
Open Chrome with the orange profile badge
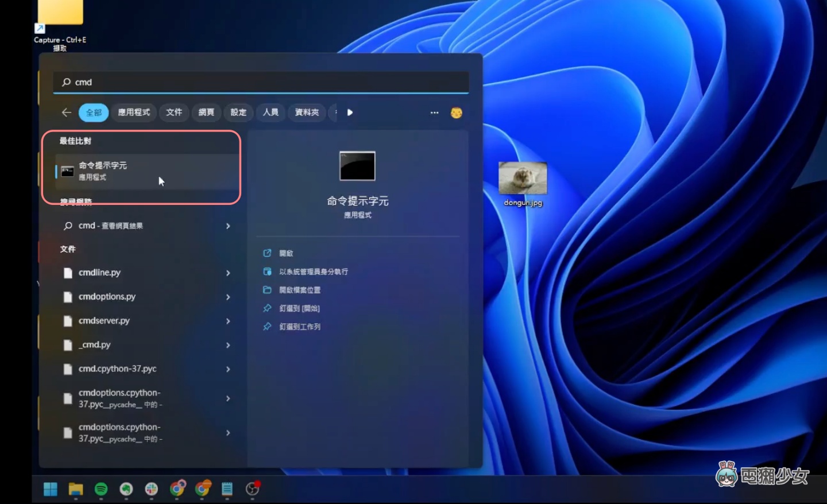pos(203,489)
